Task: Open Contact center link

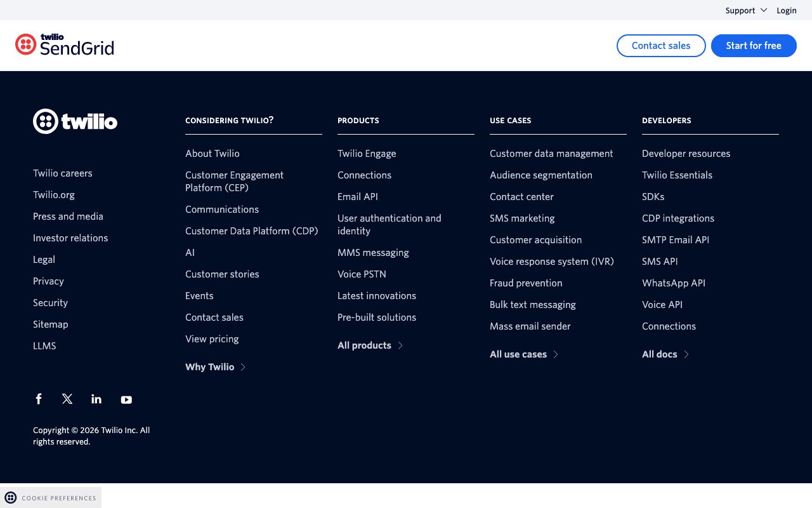Action: pyautogui.click(x=521, y=197)
